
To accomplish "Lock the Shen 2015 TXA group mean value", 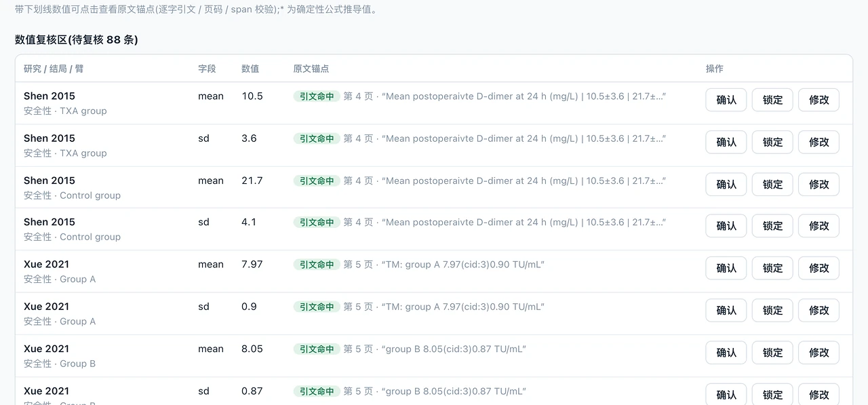I will point(772,100).
